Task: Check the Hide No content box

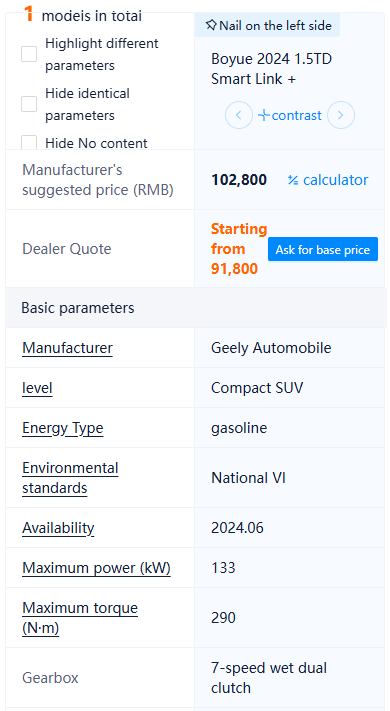Action: coord(29,143)
